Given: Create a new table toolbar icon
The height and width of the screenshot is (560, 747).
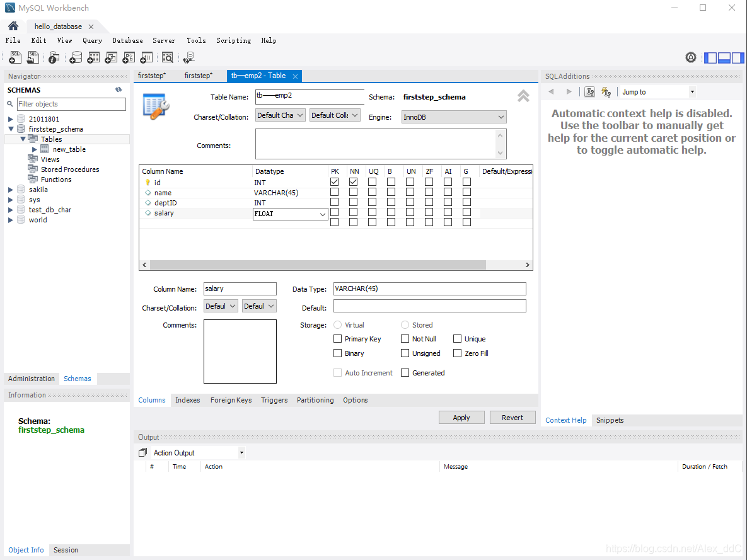Looking at the screenshot, I should click(x=93, y=57).
